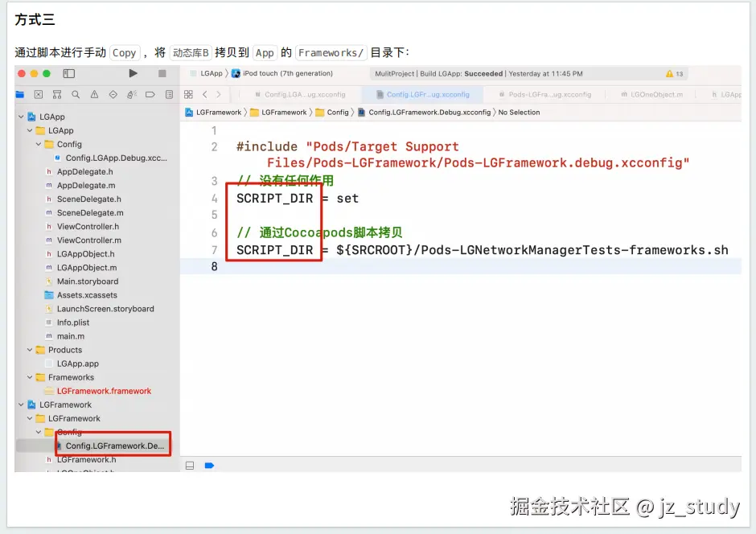Select SceneDelegate.h file
The height and width of the screenshot is (534, 756).
pyautogui.click(x=84, y=199)
